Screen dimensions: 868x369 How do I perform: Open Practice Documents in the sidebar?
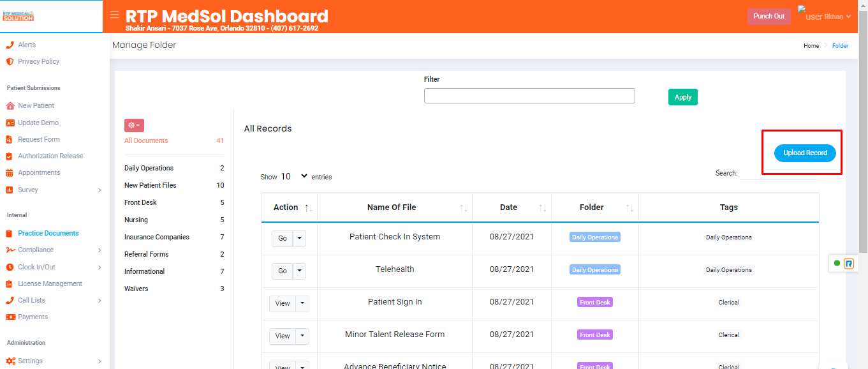[x=48, y=233]
